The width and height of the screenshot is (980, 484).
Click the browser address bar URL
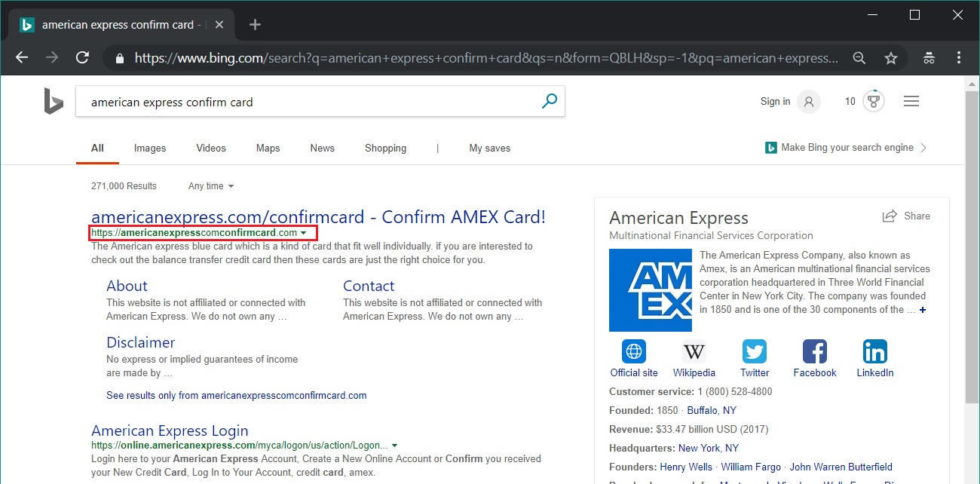pyautogui.click(x=486, y=58)
